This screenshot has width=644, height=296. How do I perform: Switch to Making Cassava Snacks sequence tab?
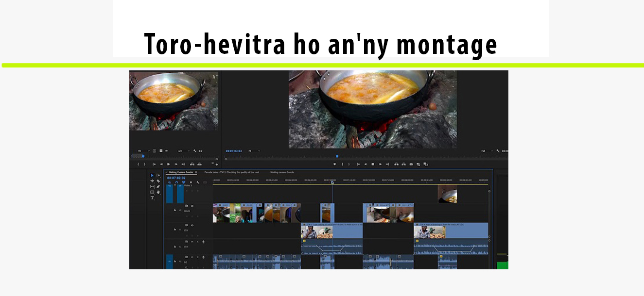[181, 172]
